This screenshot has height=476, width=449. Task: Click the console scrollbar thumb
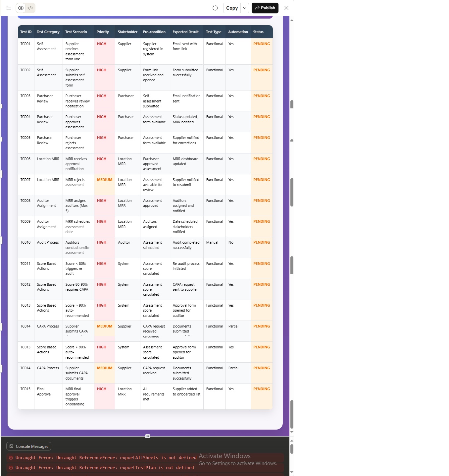pyautogui.click(x=292, y=449)
